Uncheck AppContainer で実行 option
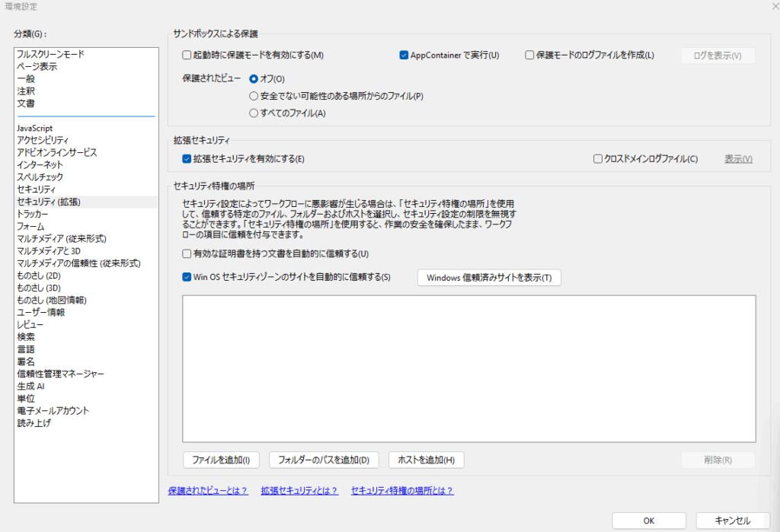The height and width of the screenshot is (532, 780). [404, 55]
